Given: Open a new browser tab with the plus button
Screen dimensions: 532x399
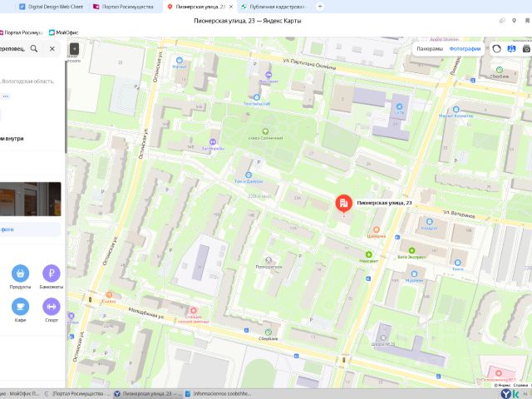Looking at the screenshot, I should (319, 7).
